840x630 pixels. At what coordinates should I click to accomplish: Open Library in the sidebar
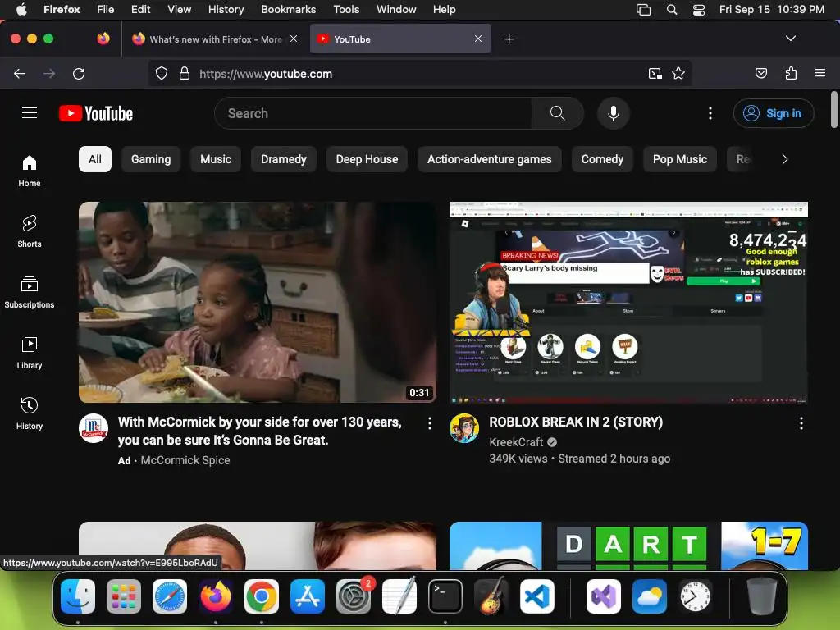(30, 353)
